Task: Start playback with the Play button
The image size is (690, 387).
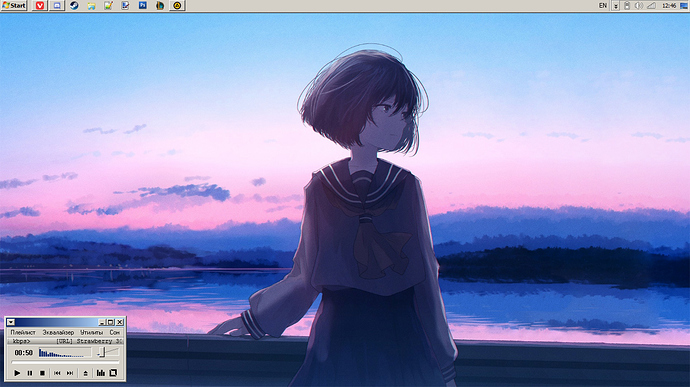Action: tap(17, 373)
